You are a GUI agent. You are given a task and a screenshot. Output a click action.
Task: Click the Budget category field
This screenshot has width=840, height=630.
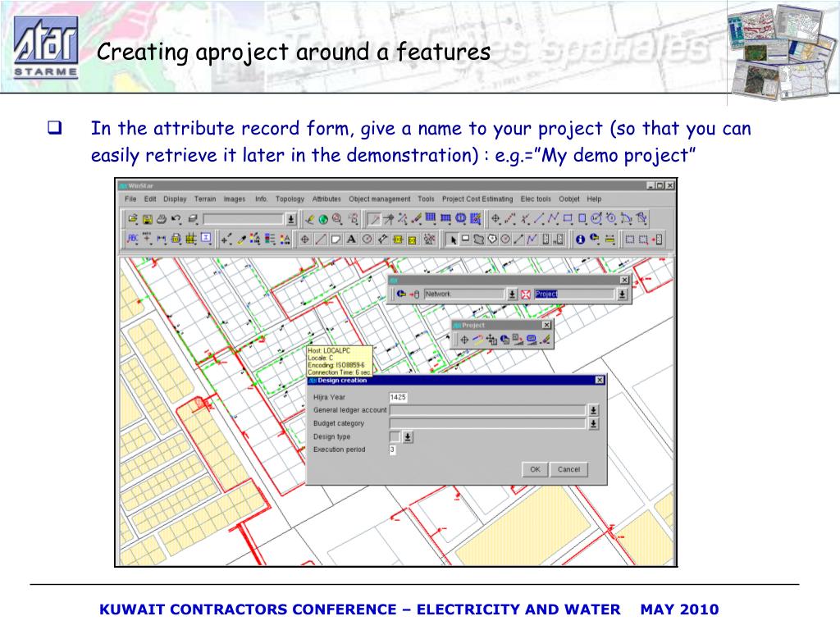[x=487, y=424]
